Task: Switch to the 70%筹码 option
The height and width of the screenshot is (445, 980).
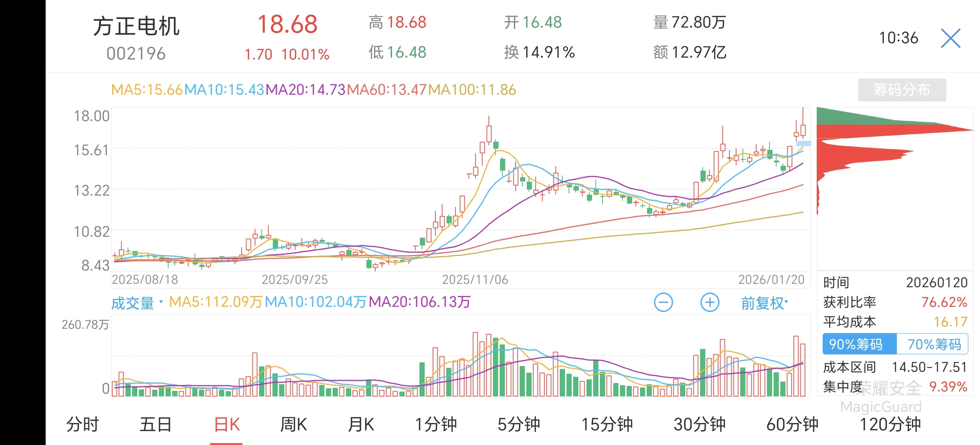Action: point(934,344)
